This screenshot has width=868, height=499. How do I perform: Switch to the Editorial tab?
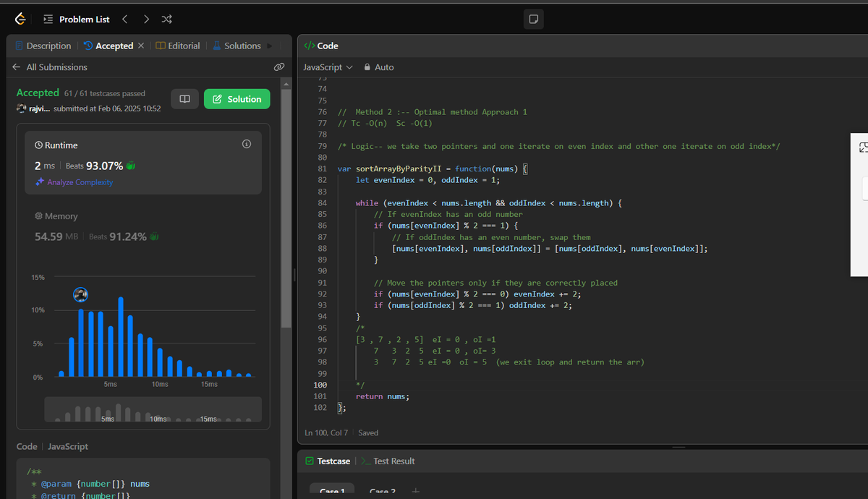[x=178, y=46]
